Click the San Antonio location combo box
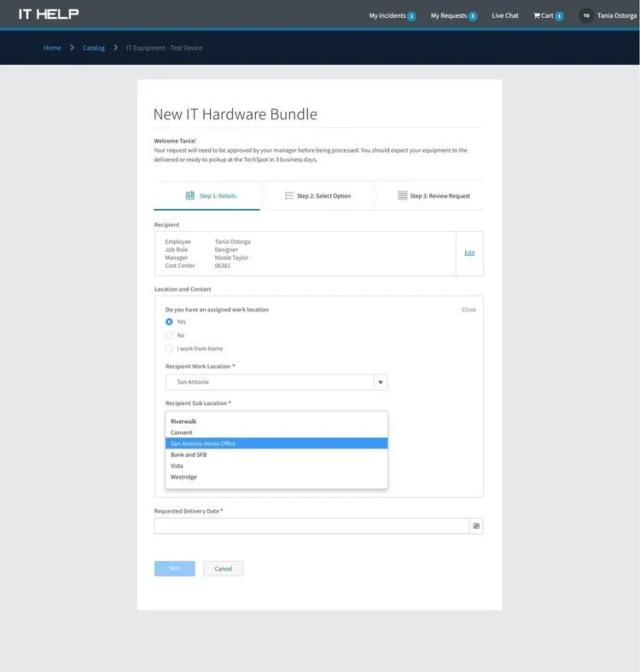 pyautogui.click(x=276, y=382)
